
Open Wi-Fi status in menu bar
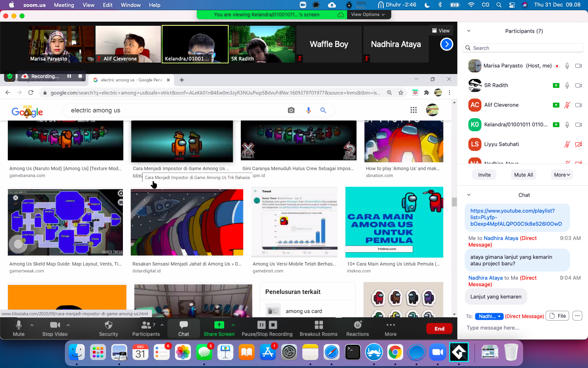[x=471, y=5]
